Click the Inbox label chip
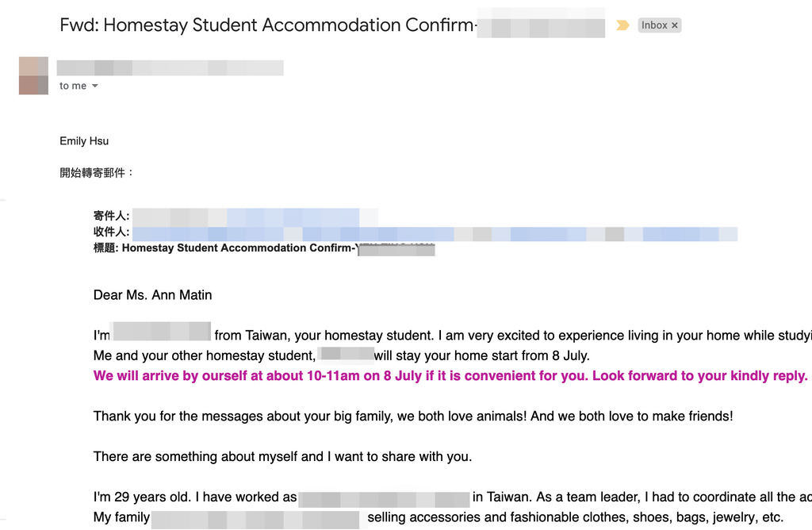This screenshot has width=812, height=530. point(659,25)
